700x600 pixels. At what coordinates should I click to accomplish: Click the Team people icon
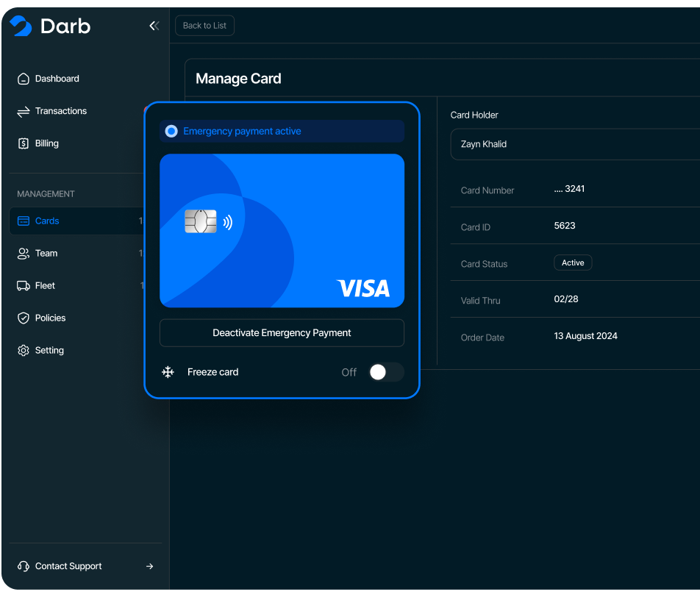tap(24, 253)
